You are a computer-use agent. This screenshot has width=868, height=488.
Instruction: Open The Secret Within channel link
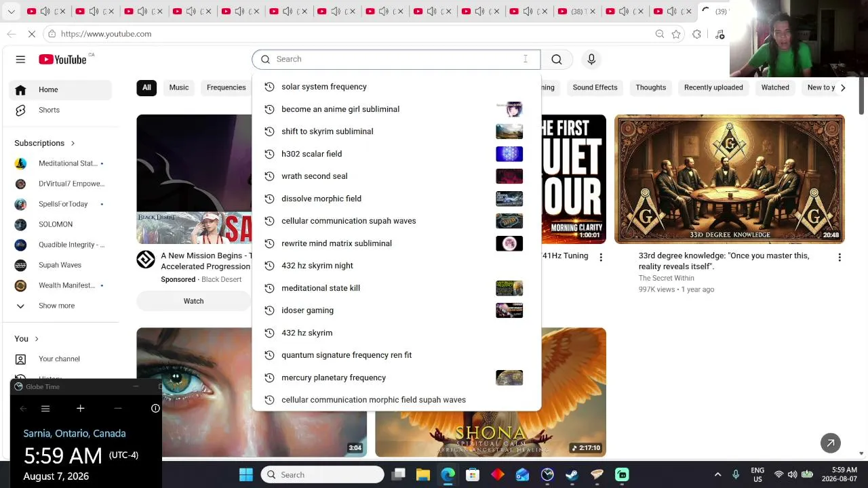coord(666,278)
